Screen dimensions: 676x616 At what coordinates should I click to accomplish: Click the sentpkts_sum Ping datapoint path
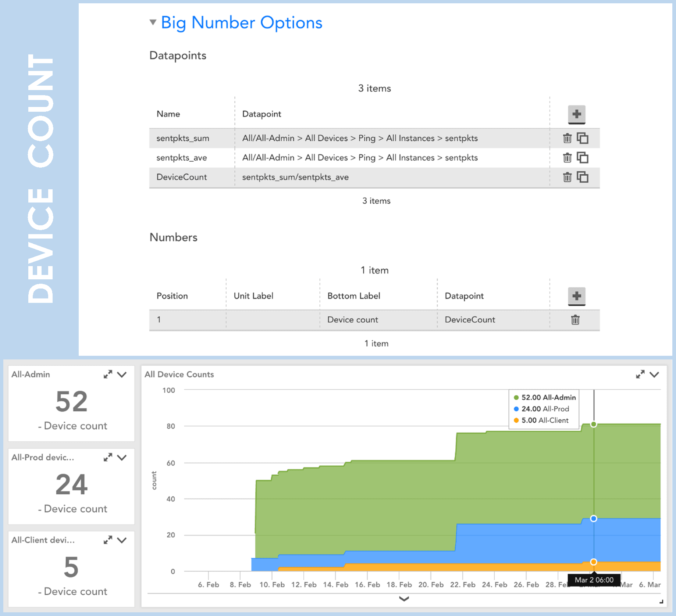[360, 138]
